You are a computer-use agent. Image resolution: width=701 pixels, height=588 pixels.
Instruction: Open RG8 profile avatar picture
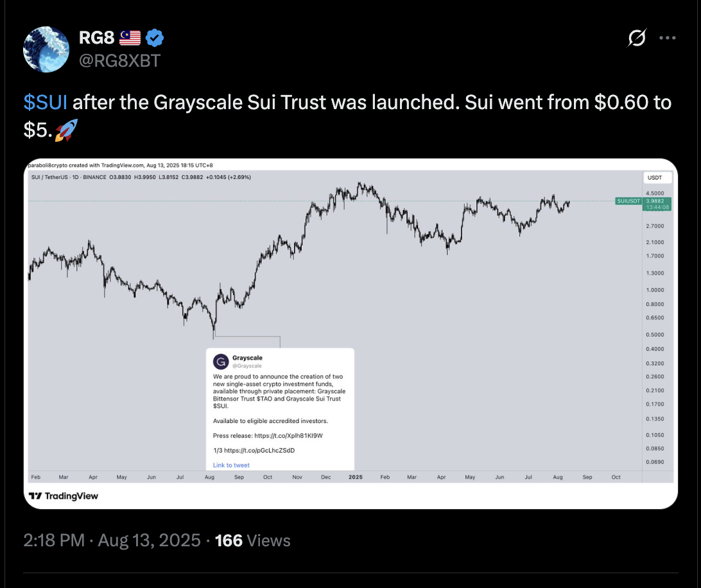pyautogui.click(x=46, y=49)
